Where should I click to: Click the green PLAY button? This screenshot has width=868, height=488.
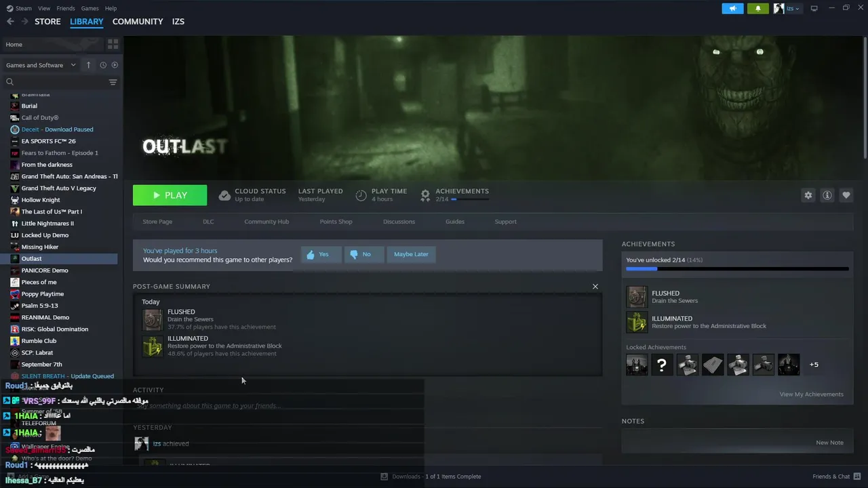(x=170, y=195)
